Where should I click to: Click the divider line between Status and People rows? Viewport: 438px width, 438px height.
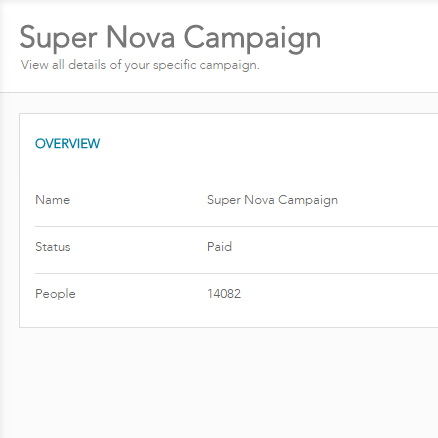(236, 273)
